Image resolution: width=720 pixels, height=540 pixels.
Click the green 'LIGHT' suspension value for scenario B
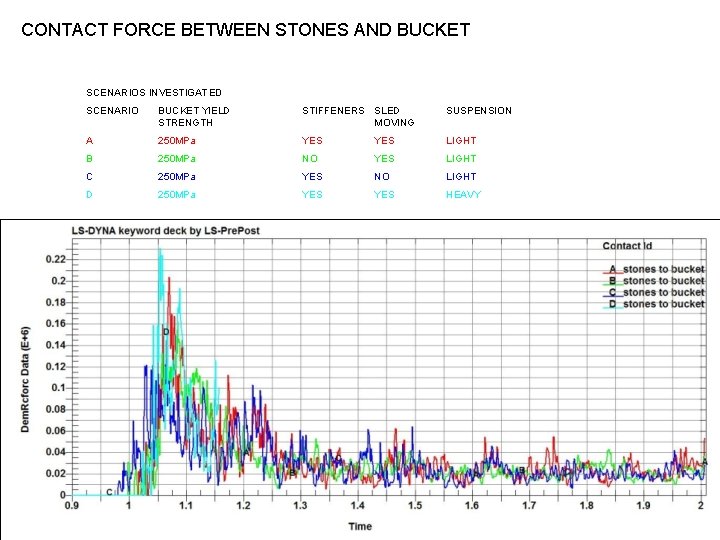point(461,158)
